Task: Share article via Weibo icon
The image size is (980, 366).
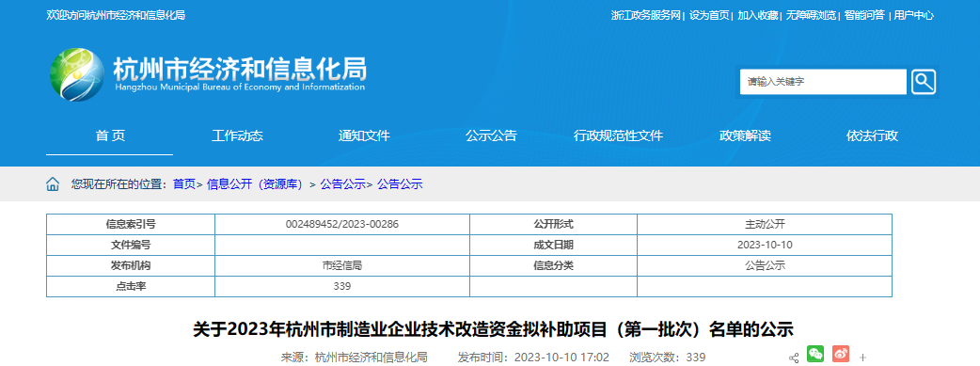Action: point(841,354)
